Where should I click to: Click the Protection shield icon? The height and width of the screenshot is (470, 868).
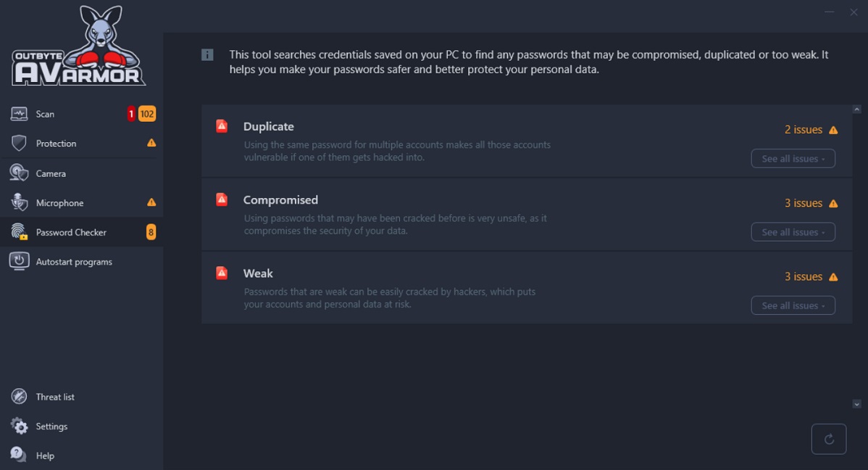(19, 143)
